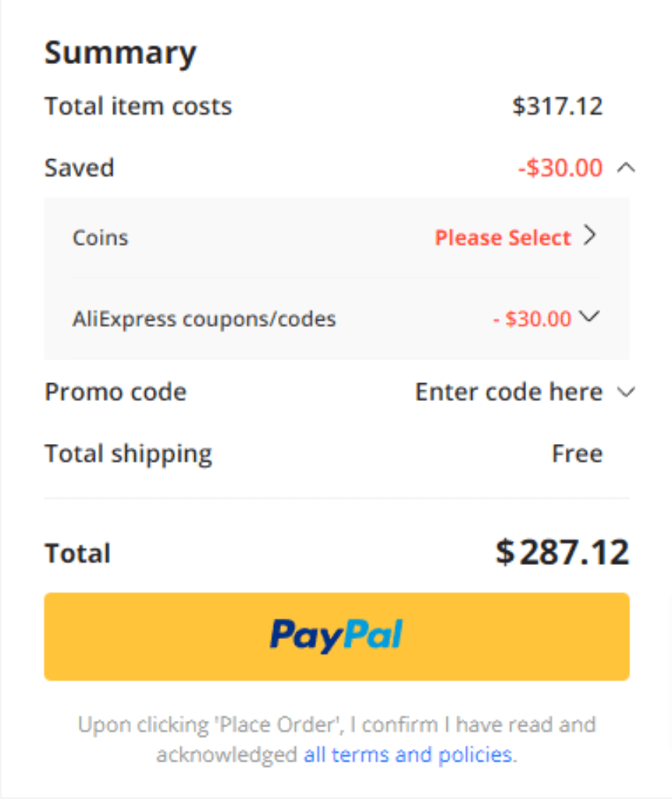Select the Coins row label

101,238
